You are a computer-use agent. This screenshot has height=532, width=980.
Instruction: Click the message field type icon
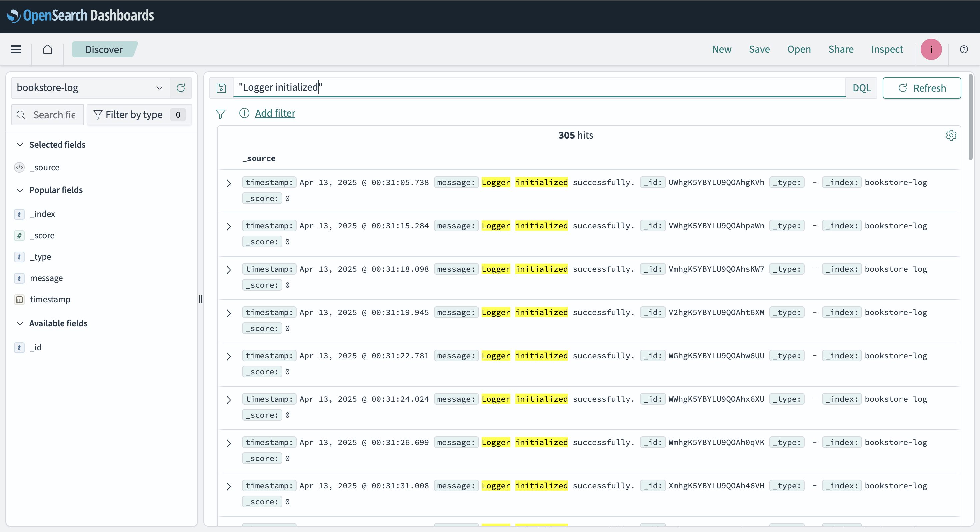pyautogui.click(x=19, y=278)
